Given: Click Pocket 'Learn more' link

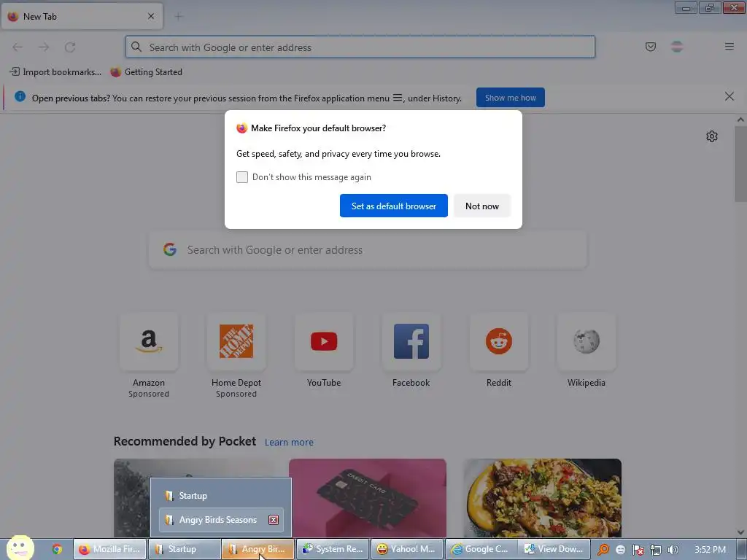Looking at the screenshot, I should [x=289, y=443].
